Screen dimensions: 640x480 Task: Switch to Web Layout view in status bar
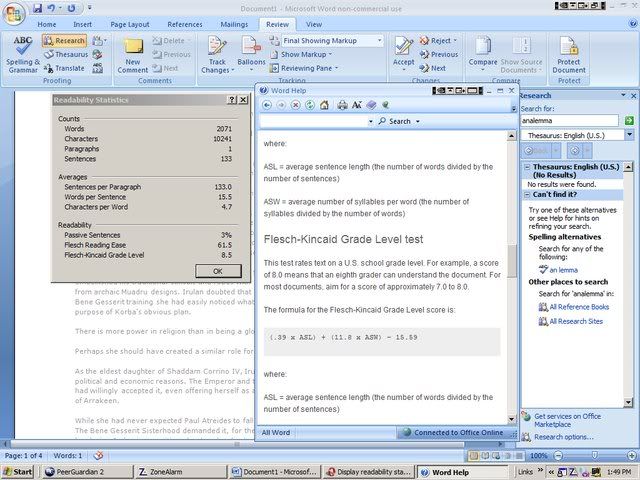tap(496, 456)
